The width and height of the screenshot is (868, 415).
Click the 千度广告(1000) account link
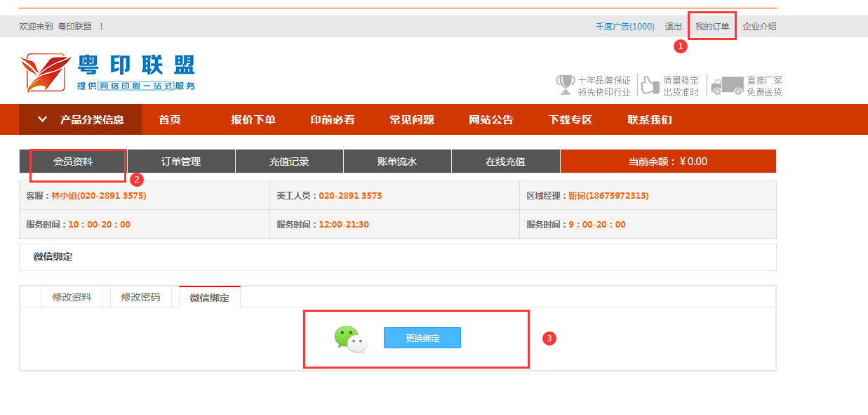(625, 27)
